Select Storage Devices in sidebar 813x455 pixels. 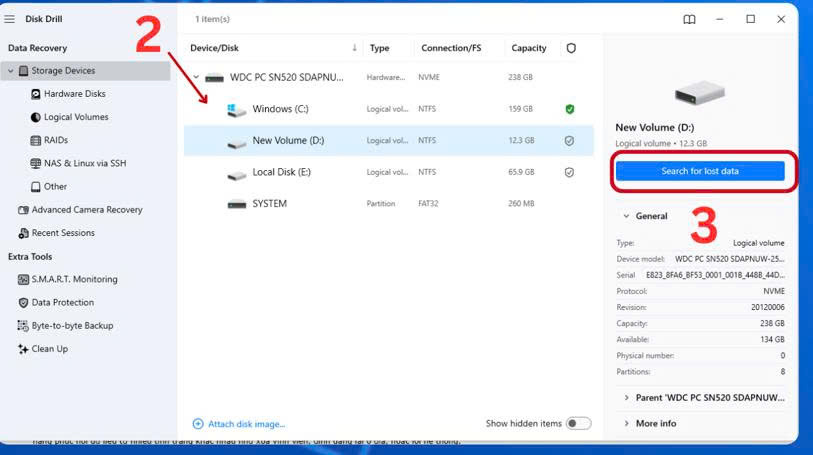tap(86, 70)
